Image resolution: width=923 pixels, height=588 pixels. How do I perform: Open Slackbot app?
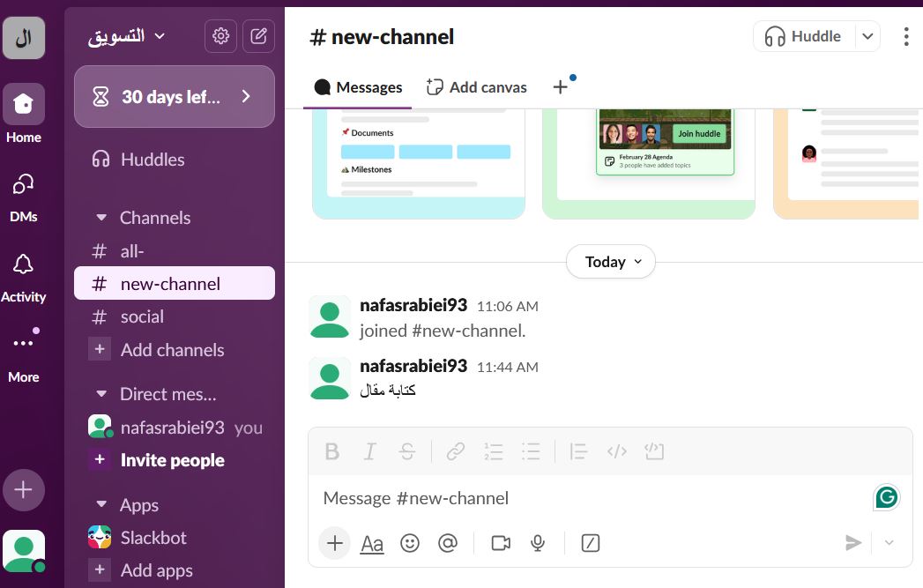pyautogui.click(x=175, y=538)
